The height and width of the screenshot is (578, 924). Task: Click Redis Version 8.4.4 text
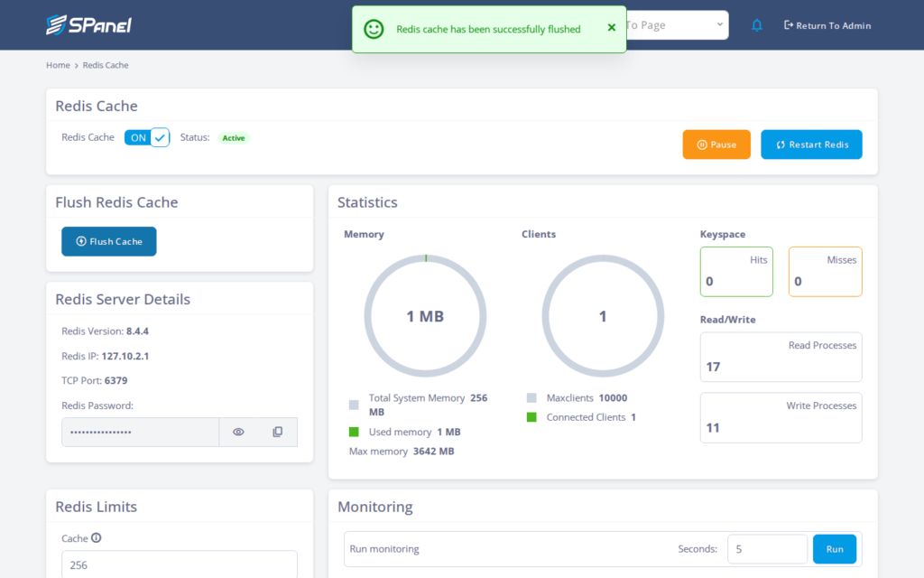point(105,331)
